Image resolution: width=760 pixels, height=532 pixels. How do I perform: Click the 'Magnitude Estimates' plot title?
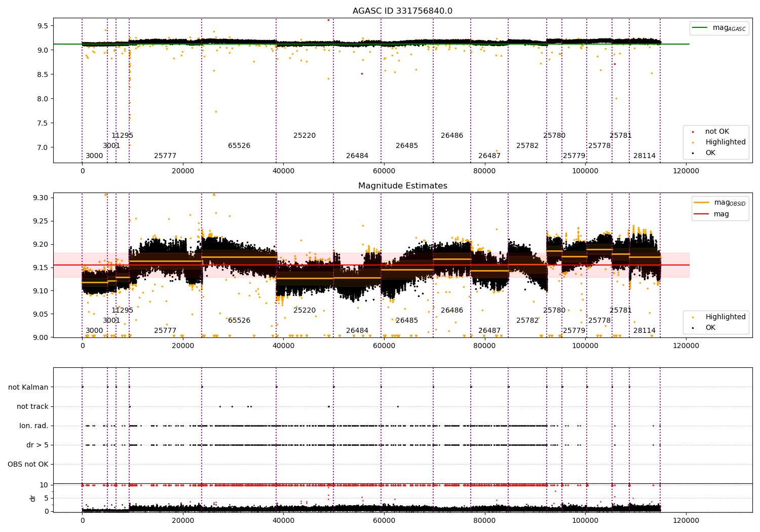point(403,186)
